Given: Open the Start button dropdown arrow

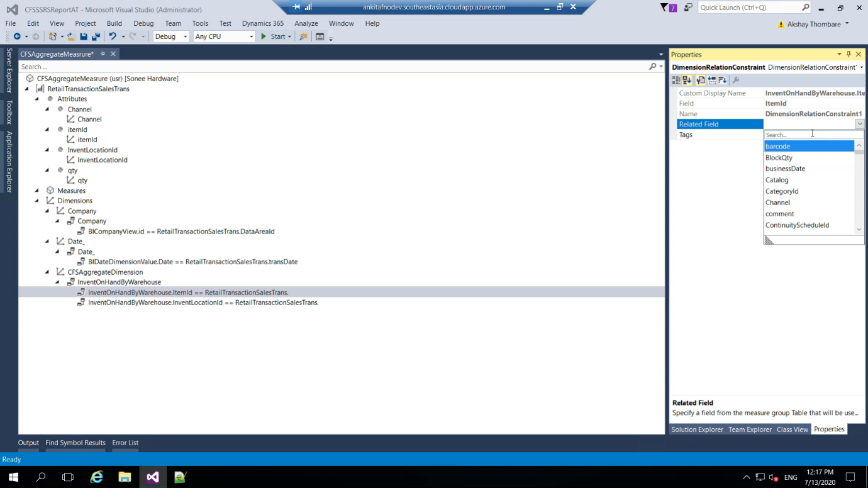Looking at the screenshot, I should click(289, 37).
